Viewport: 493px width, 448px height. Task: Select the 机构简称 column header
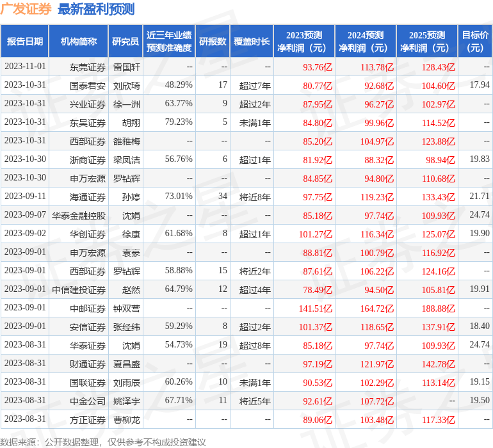pyautogui.click(x=79, y=41)
